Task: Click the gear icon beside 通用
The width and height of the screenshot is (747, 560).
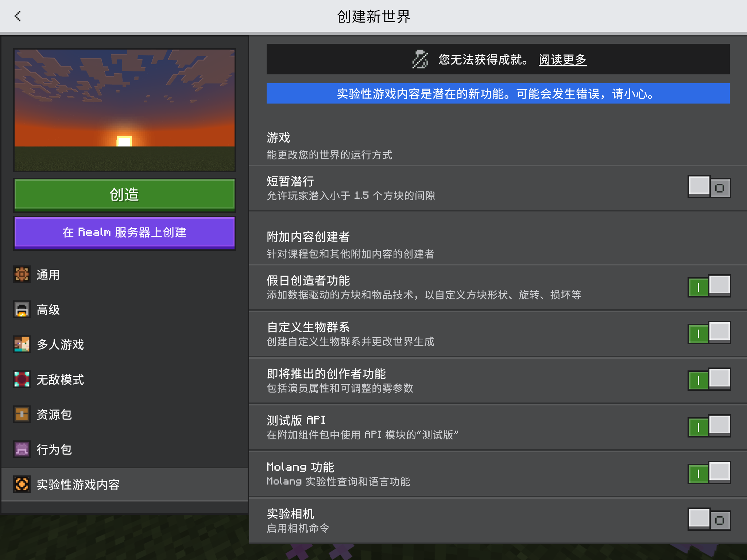Action: pyautogui.click(x=22, y=274)
